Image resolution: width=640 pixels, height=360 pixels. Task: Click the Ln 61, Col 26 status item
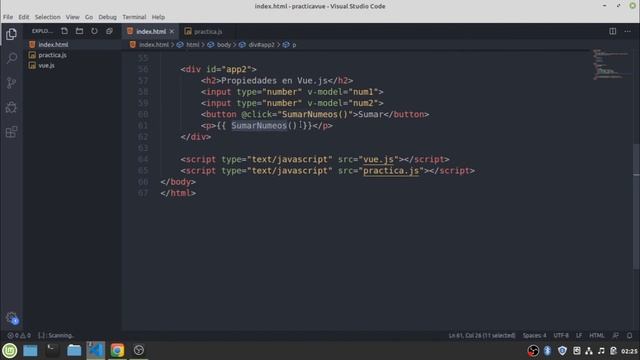pos(482,336)
